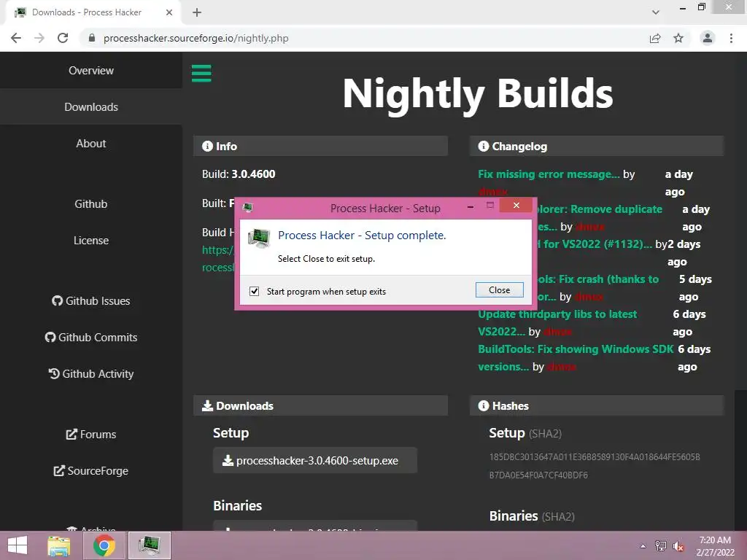This screenshot has width=747, height=560.
Task: Open SourceForge external link
Action: pos(91,471)
